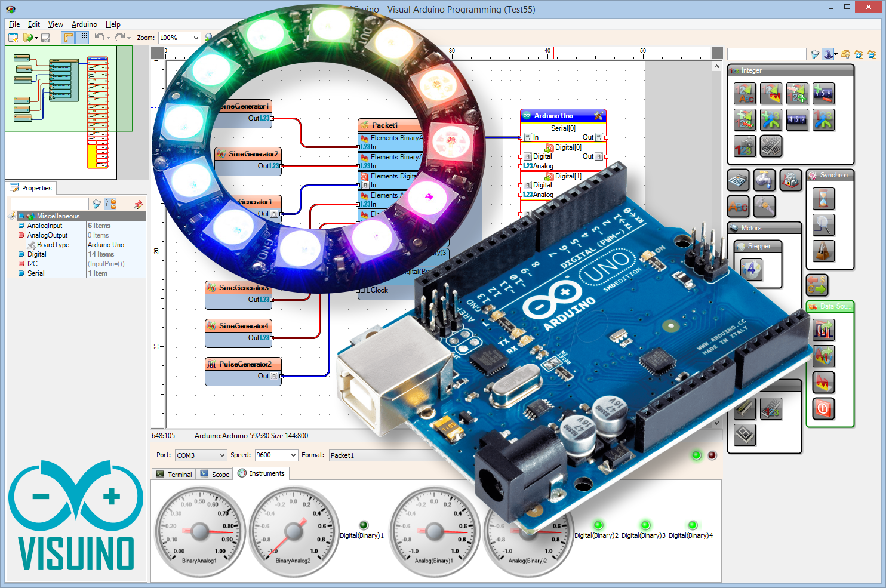
Task: Toggle the ruler icon on the toolbar
Action: [67, 37]
